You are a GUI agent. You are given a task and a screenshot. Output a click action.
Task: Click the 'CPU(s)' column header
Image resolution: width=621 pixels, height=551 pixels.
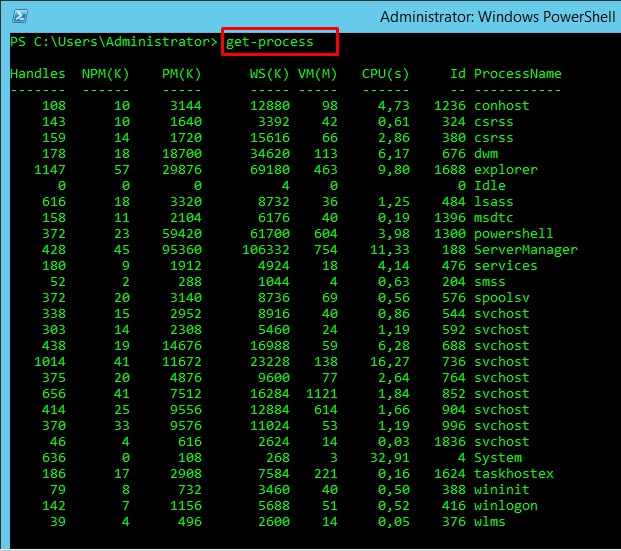[x=385, y=74]
